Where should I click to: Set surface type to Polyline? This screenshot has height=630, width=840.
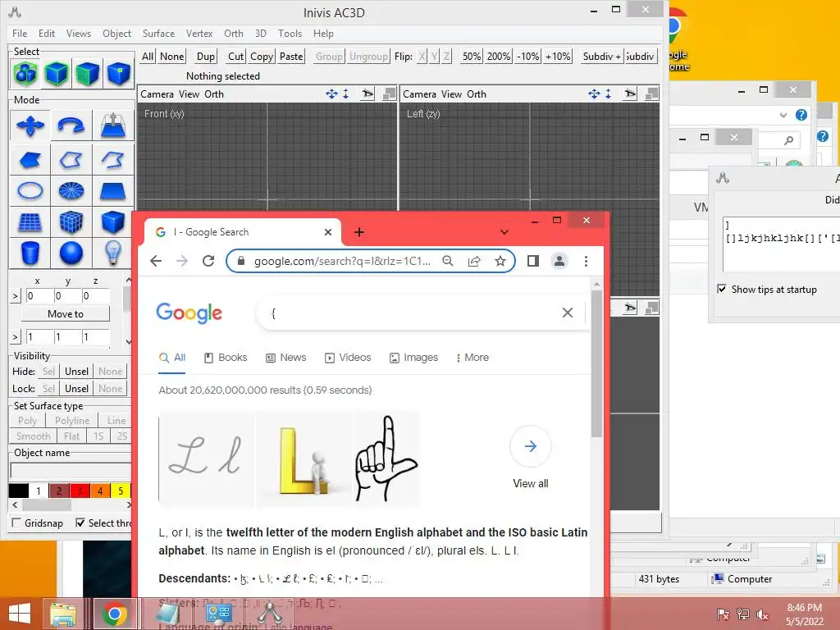pyautogui.click(x=72, y=421)
